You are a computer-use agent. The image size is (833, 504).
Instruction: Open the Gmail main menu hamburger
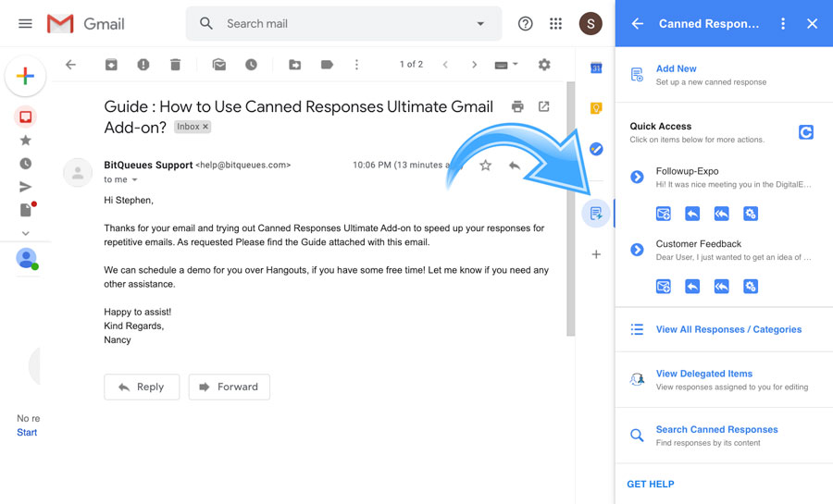click(x=25, y=23)
